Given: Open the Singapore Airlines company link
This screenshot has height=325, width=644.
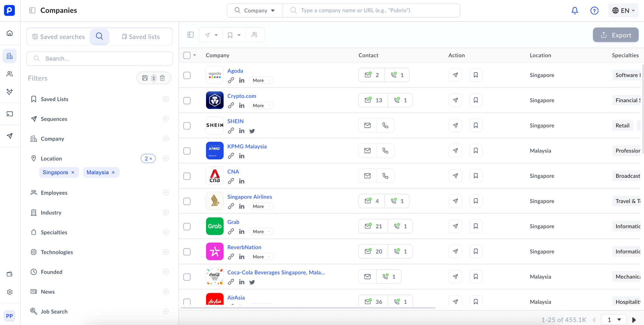Looking at the screenshot, I should (250, 197).
